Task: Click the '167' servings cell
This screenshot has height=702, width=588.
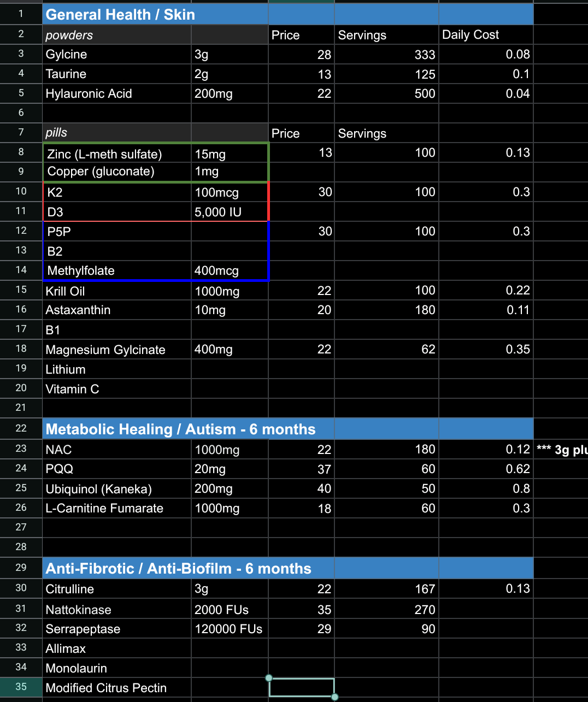Action: coord(386,589)
